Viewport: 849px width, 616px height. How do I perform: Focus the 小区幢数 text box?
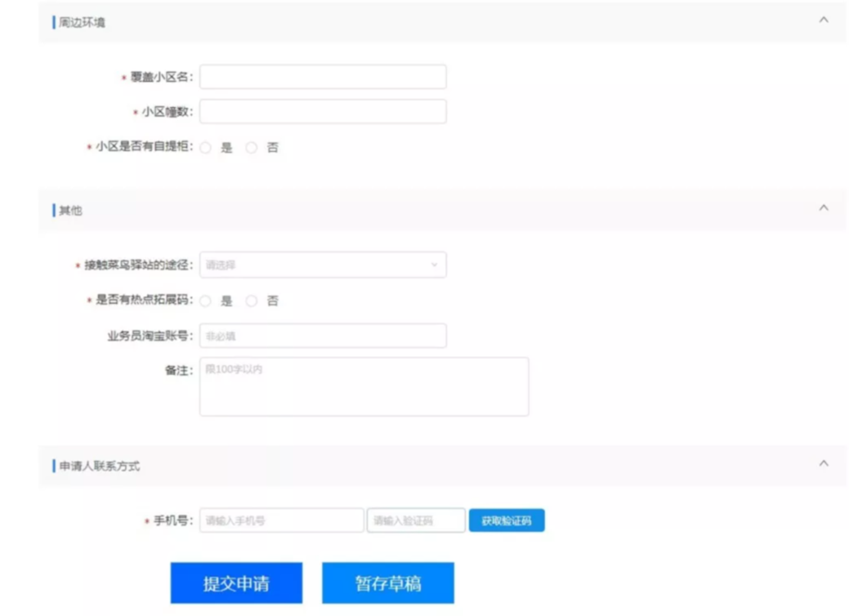323,112
